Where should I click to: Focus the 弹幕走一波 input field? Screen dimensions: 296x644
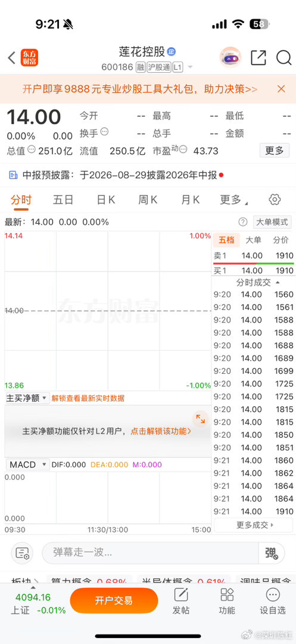click(x=150, y=553)
